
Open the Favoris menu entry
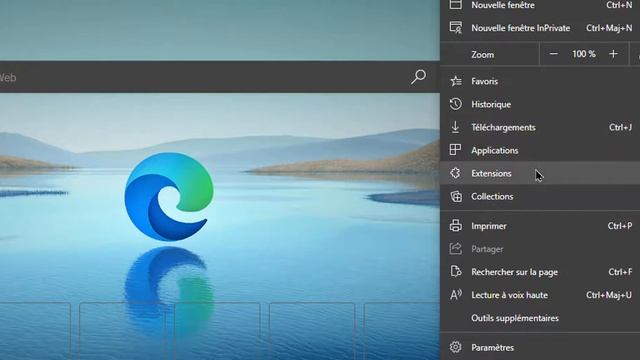click(x=540, y=81)
